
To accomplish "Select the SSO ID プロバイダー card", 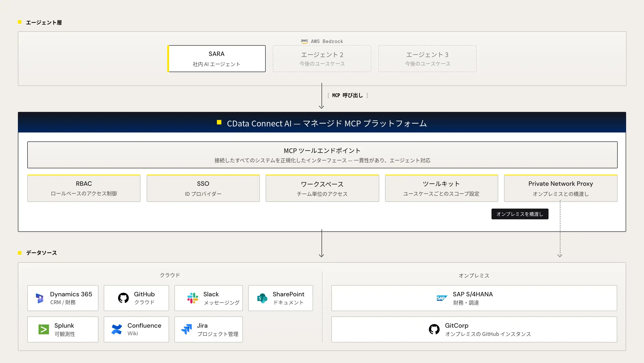I will click(x=203, y=188).
